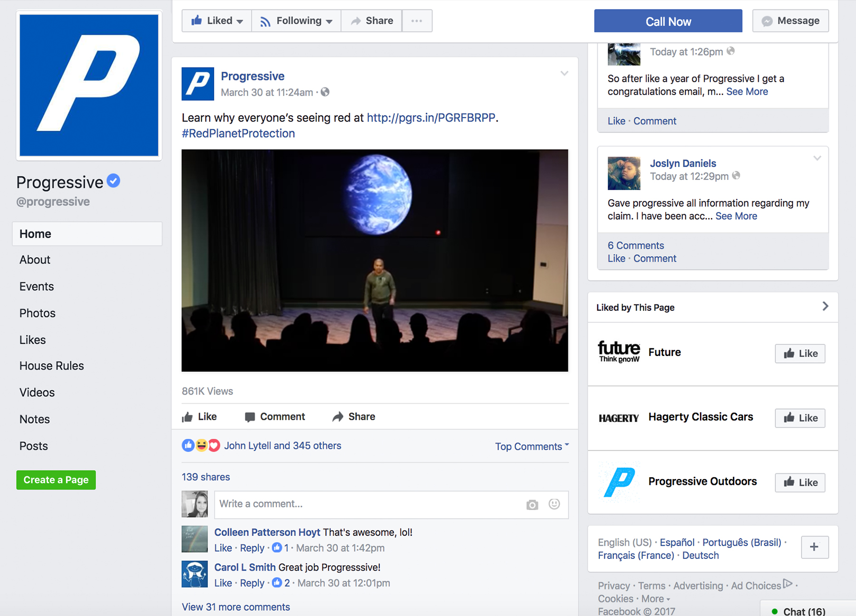Select the Home tab in sidebar

87,234
